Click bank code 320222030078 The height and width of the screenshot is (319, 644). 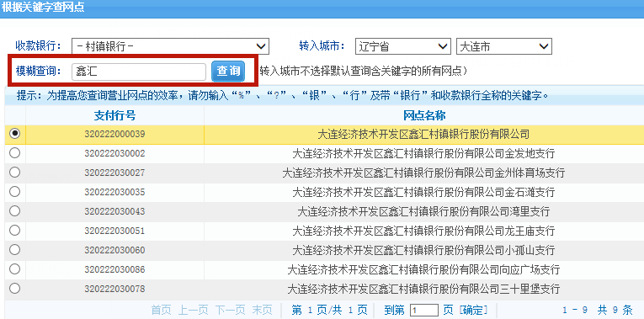115,289
